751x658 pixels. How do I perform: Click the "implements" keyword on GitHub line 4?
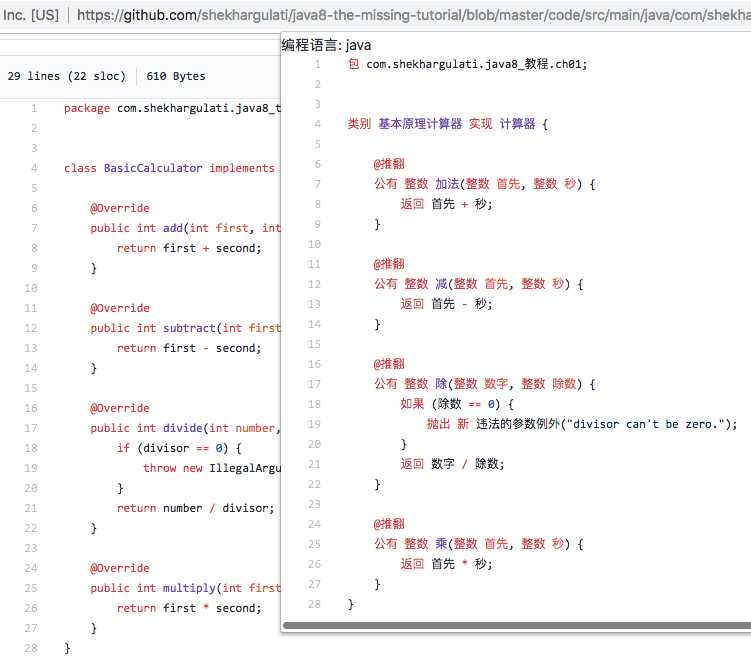coord(242,168)
